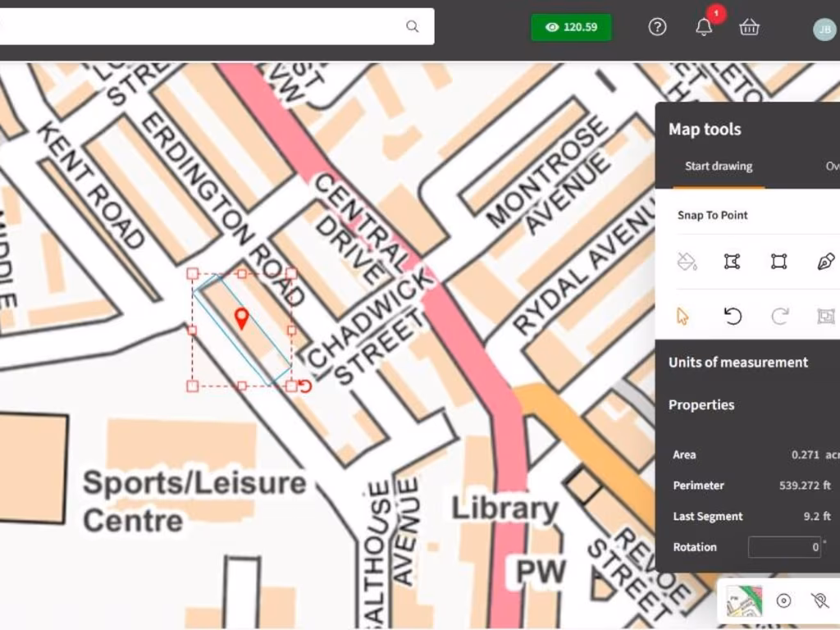The image size is (840, 630).
Task: Click the map style thumbnail
Action: [x=744, y=601]
